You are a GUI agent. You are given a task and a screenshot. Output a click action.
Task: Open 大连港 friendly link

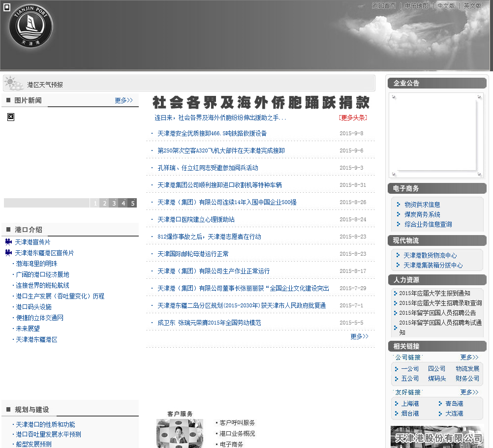pos(454,414)
